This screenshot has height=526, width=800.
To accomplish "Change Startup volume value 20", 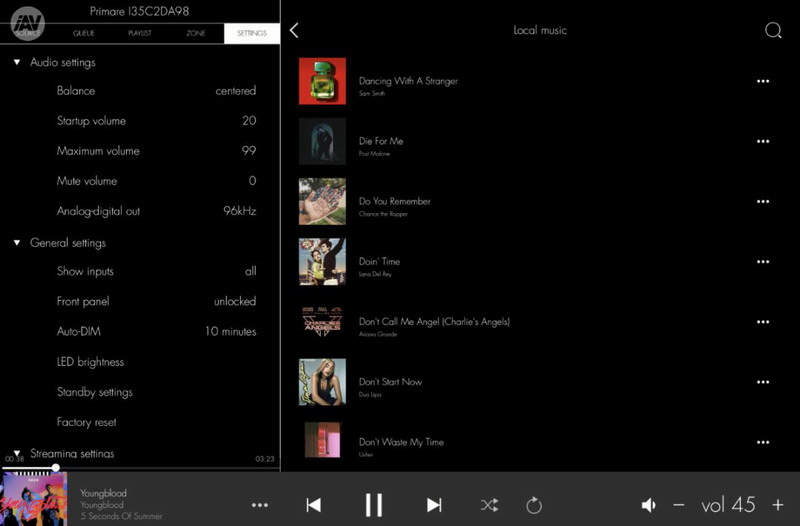I will pos(249,121).
